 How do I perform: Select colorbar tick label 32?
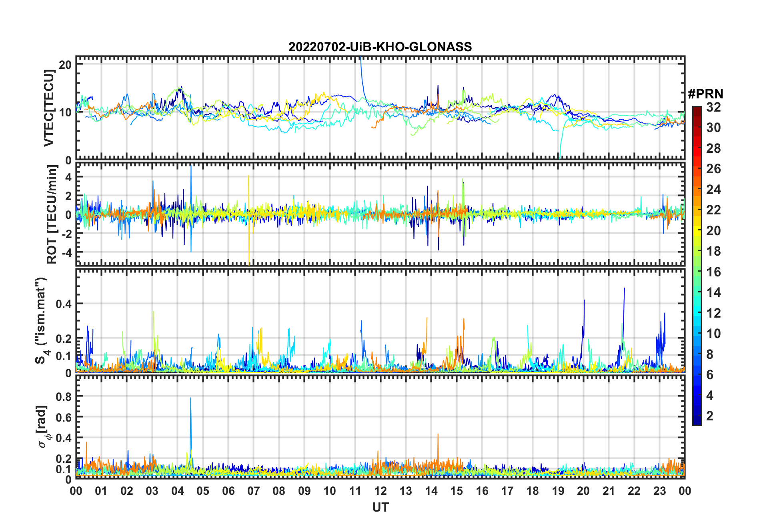[713, 107]
